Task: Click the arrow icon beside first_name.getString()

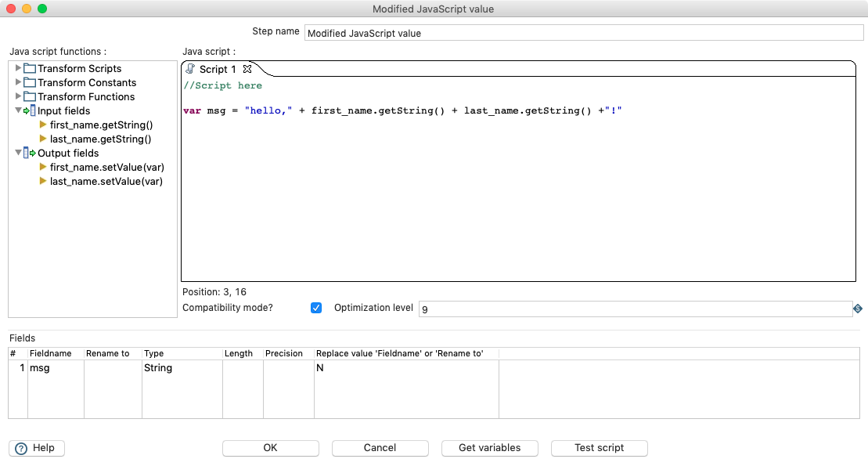Action: tap(43, 125)
